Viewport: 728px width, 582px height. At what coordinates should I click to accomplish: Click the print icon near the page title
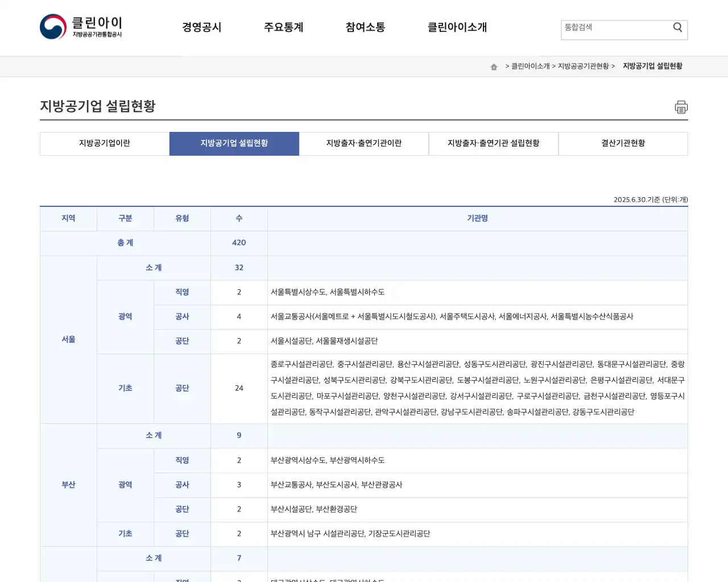click(681, 107)
